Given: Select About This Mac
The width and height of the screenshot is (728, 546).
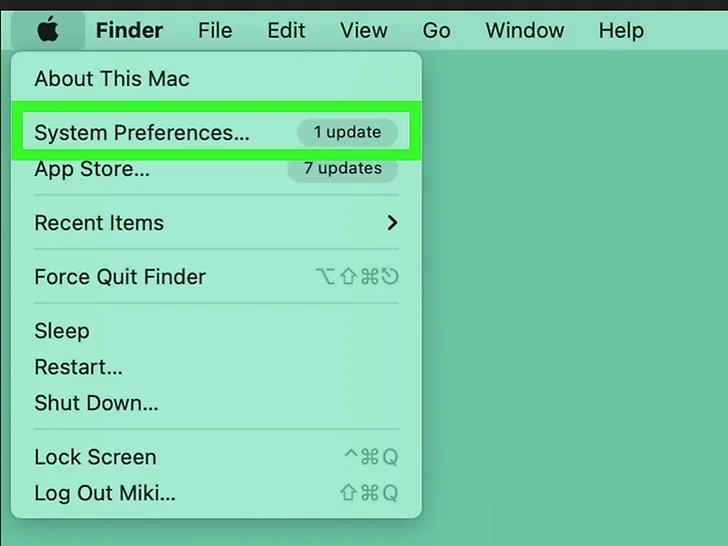Looking at the screenshot, I should 216,78.
